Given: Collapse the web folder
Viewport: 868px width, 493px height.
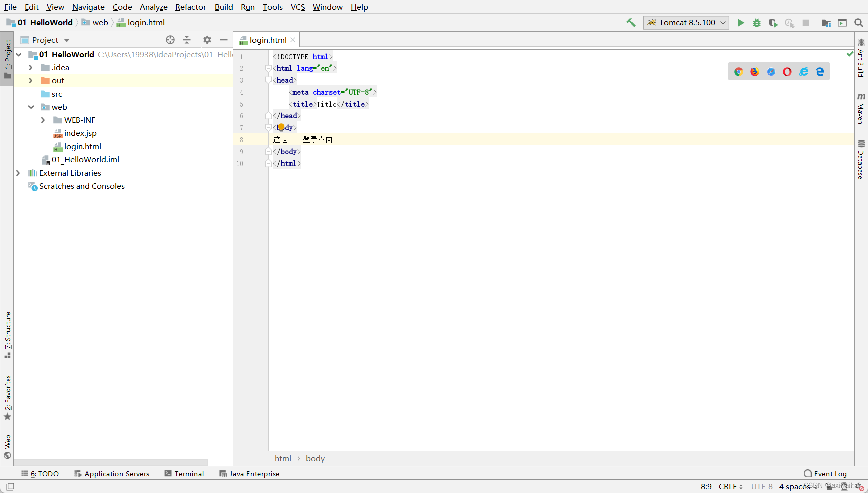Looking at the screenshot, I should pyautogui.click(x=31, y=107).
